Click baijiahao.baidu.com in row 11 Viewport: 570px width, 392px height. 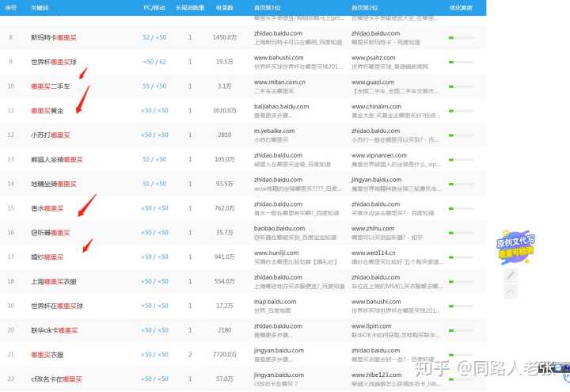coord(281,107)
